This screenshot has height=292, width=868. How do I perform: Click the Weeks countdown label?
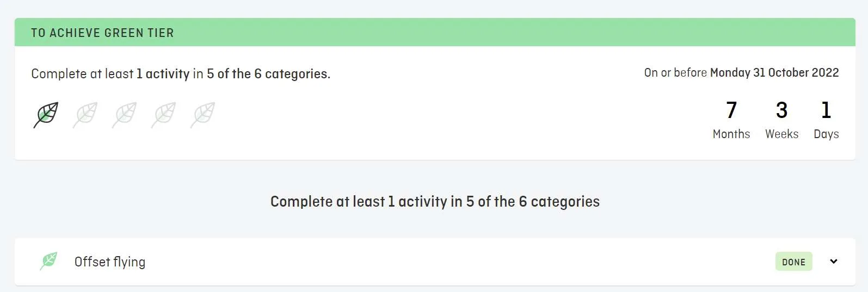(781, 134)
